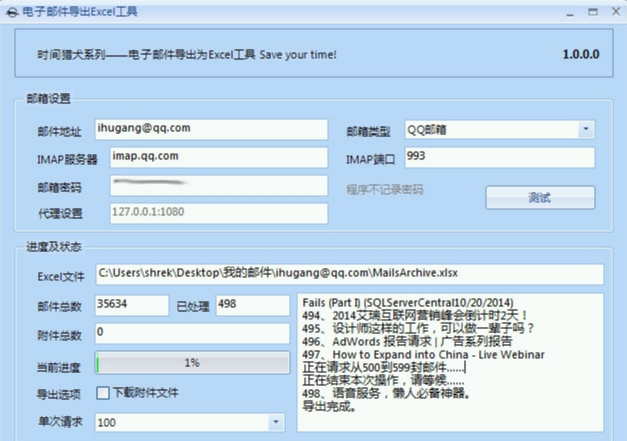Close the 电子邮件导出Excel工具 window
The width and height of the screenshot is (627, 441).
616,12
